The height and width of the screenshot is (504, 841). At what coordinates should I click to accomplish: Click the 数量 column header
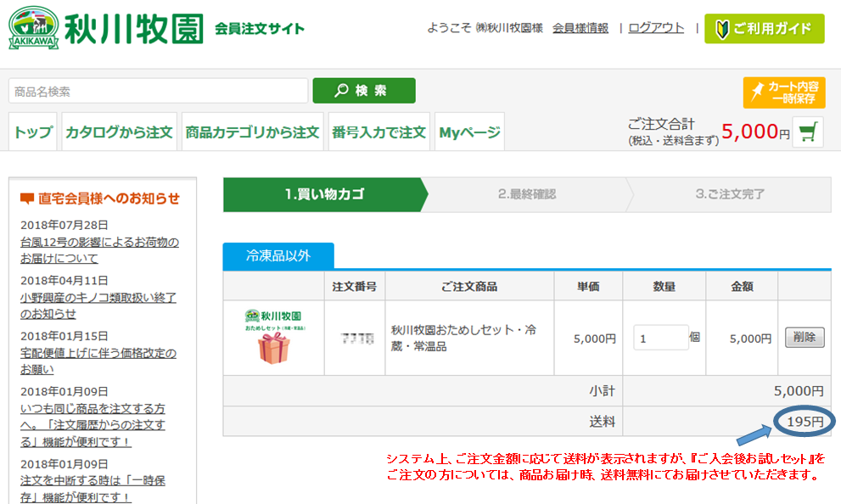pyautogui.click(x=664, y=287)
